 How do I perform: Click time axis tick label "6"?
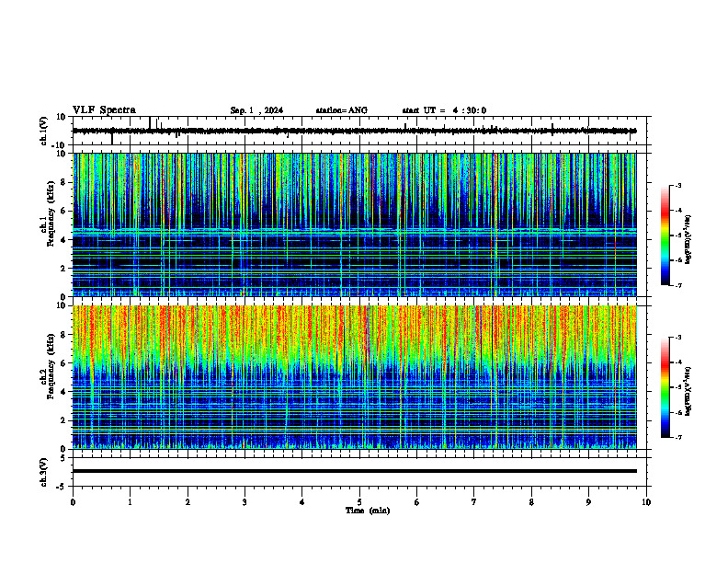click(417, 502)
